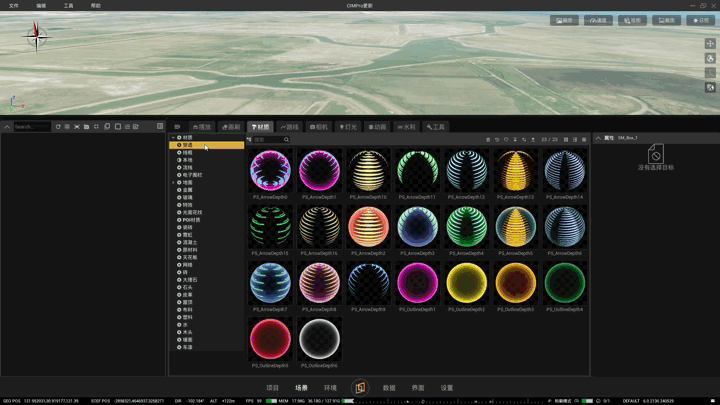The image size is (720, 405).
Task: Open the 相机 camera tab
Action: (319, 127)
